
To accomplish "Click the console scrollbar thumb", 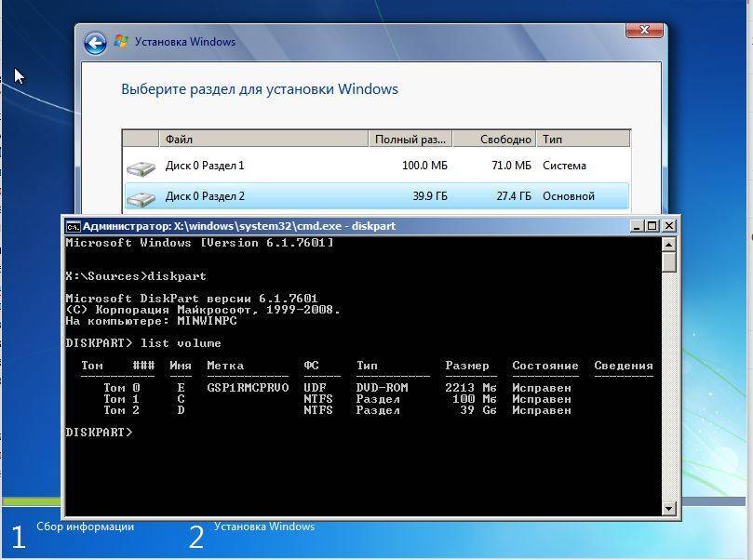I will 668,261.
